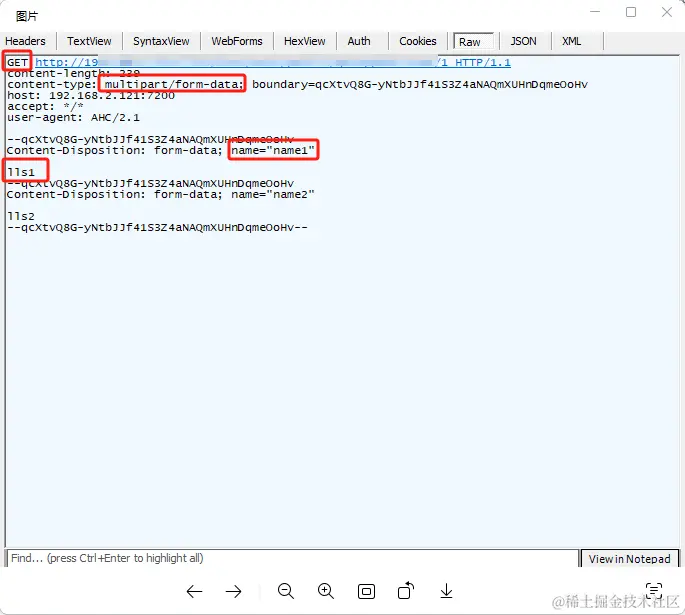
Task: Switch to the XML tab
Action: (571, 41)
